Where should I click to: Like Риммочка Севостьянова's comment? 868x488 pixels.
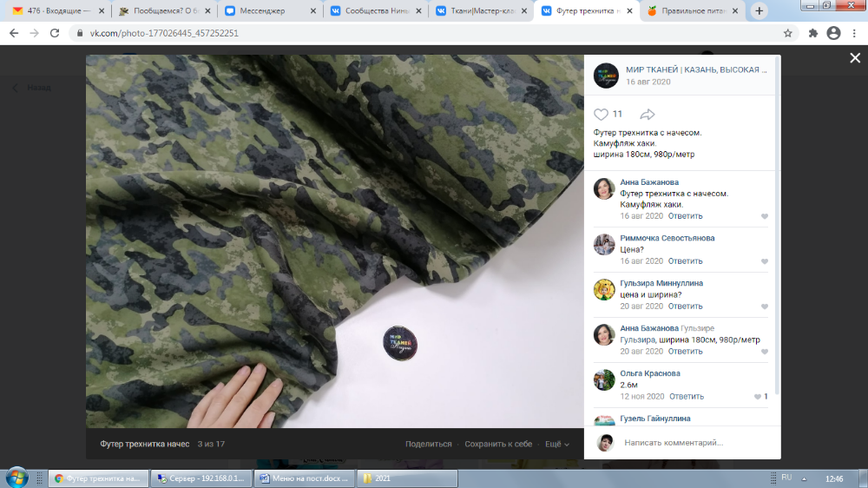(765, 261)
